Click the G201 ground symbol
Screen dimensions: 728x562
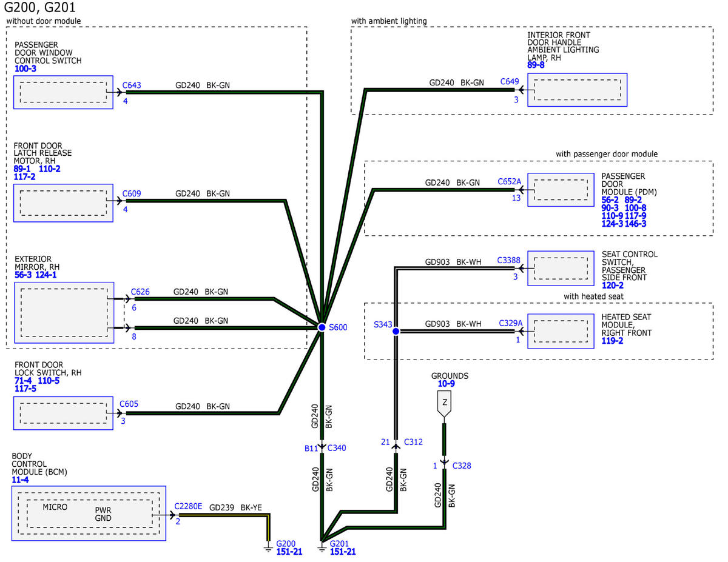(x=322, y=549)
